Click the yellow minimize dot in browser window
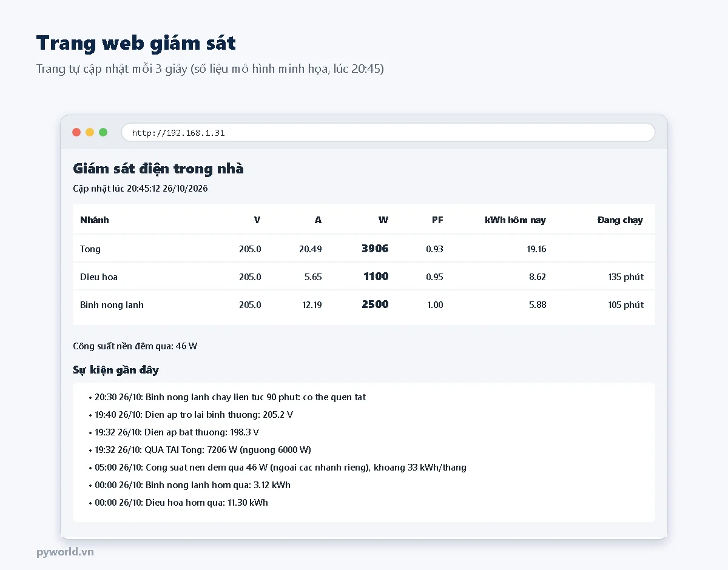Viewport: 728px width, 570px height. click(x=90, y=132)
